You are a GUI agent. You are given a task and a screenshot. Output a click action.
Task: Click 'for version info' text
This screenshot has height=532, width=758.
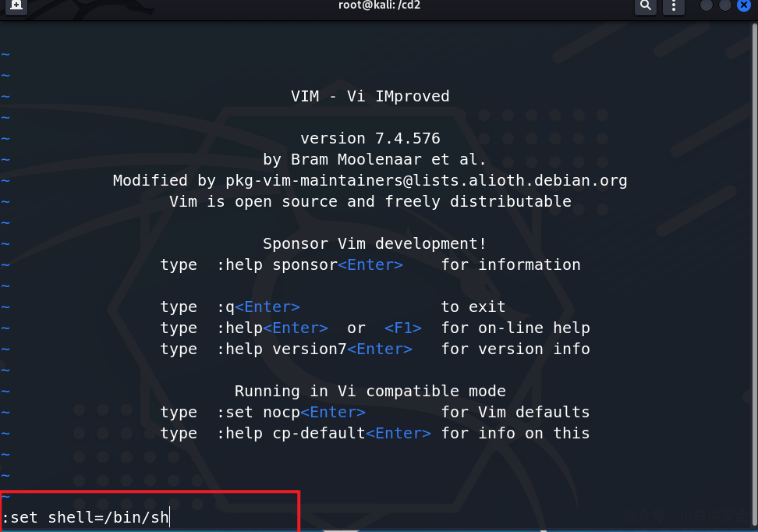(x=515, y=349)
